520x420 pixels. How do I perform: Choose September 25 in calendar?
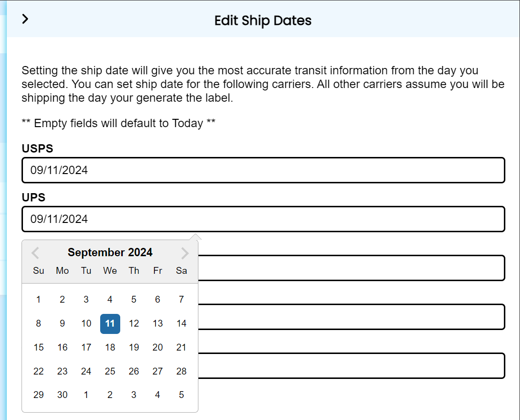click(110, 371)
